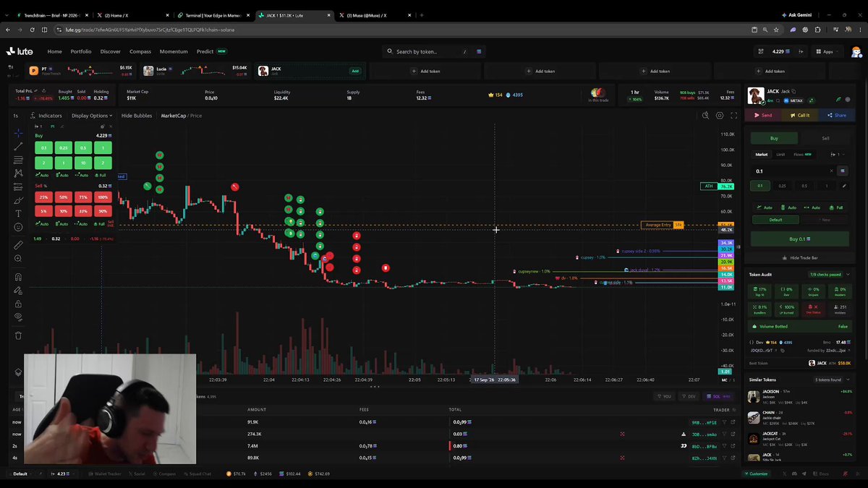
Task: Select the crosshair cursor tool
Action: pos(18,133)
